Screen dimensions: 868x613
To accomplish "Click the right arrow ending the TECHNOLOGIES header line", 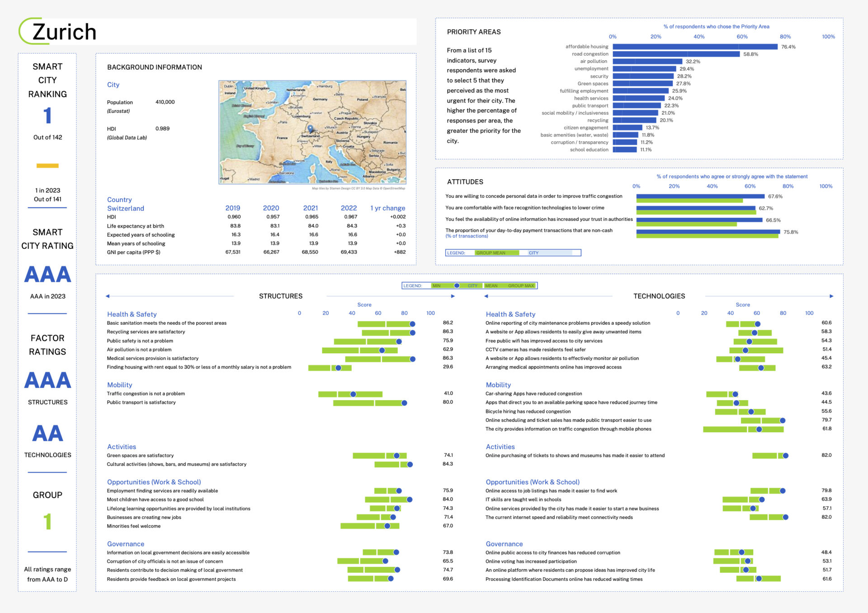I will [x=831, y=296].
